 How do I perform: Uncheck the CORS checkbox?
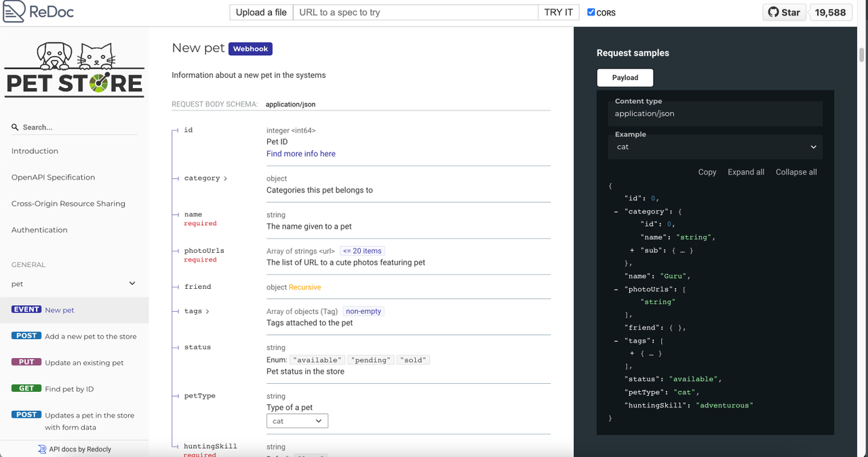click(589, 12)
